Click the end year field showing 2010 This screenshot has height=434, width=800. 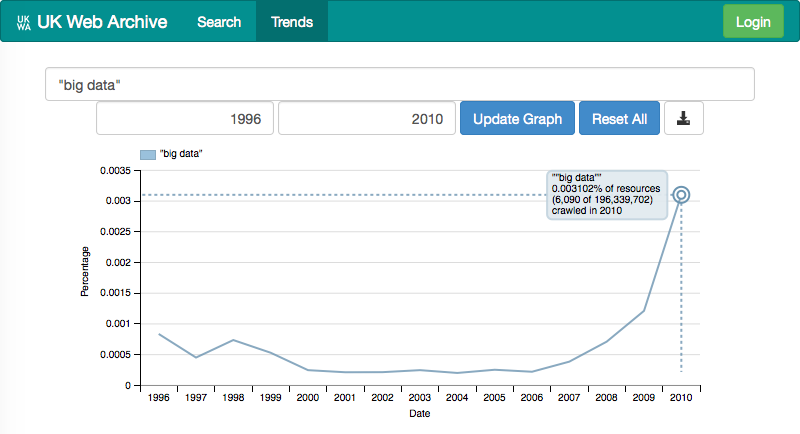tap(366, 118)
